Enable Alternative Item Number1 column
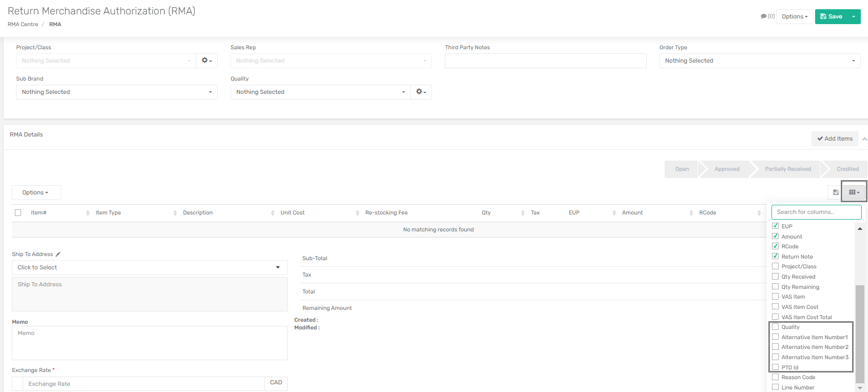 pos(776,337)
